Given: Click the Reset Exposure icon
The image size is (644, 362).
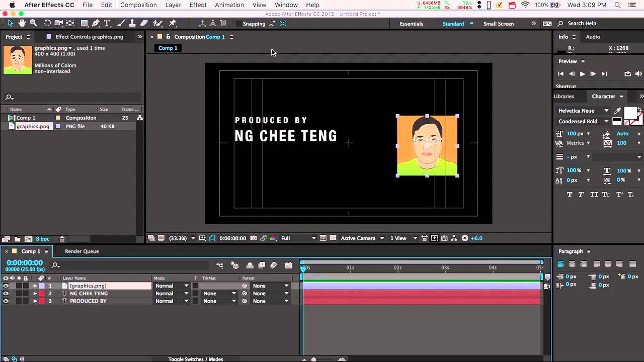Looking at the screenshot, I should [x=465, y=238].
